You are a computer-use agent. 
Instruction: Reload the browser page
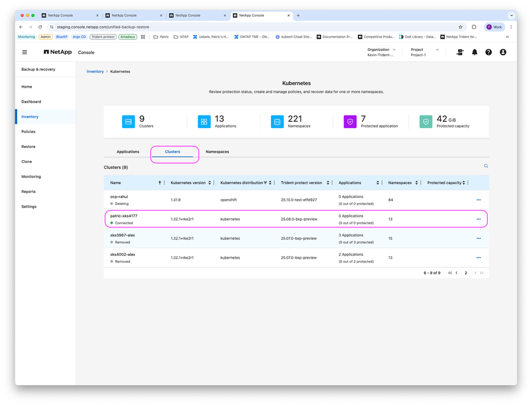pos(40,27)
